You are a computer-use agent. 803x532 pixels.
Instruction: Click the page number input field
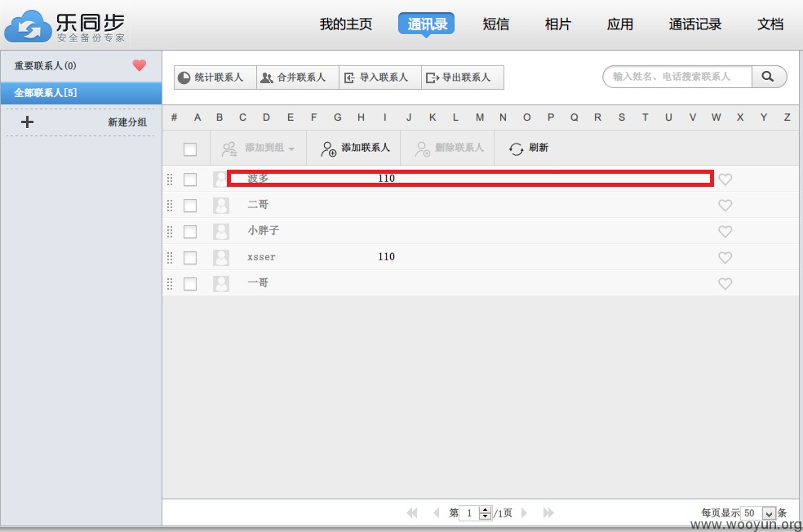[469, 512]
